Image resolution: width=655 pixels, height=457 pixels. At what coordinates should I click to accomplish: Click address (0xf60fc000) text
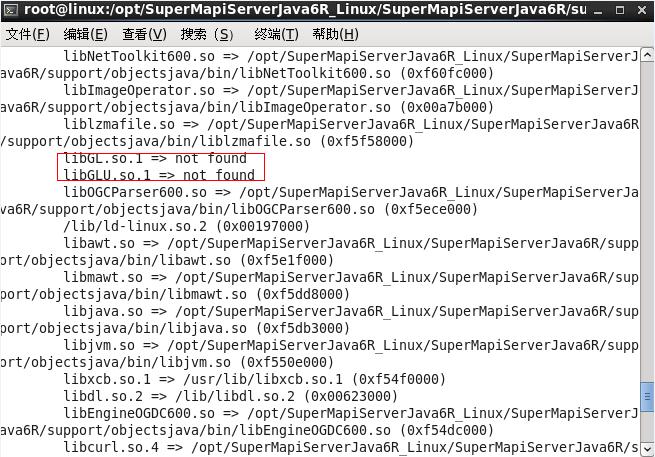pyautogui.click(x=447, y=74)
